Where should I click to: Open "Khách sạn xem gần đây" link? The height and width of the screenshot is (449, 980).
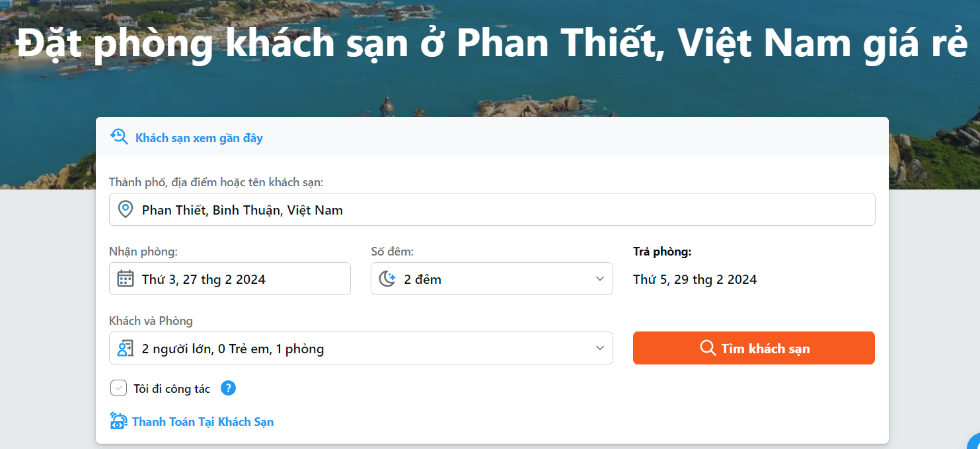tap(199, 138)
